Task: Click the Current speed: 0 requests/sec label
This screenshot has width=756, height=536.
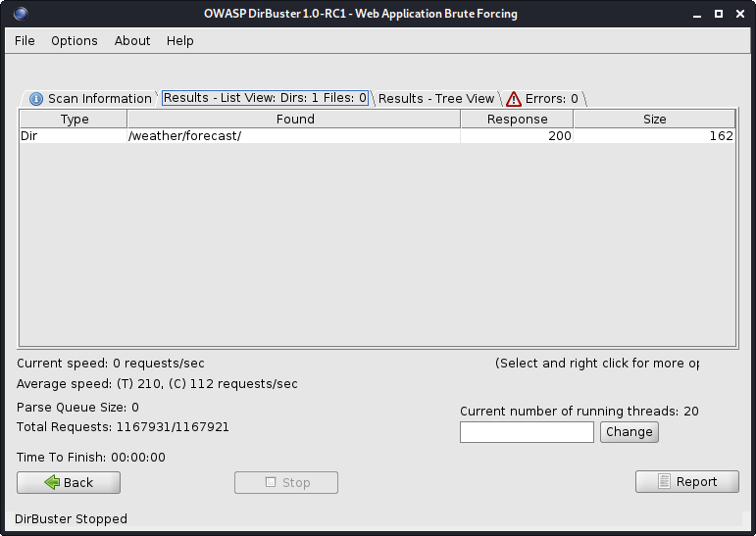Action: 111,363
